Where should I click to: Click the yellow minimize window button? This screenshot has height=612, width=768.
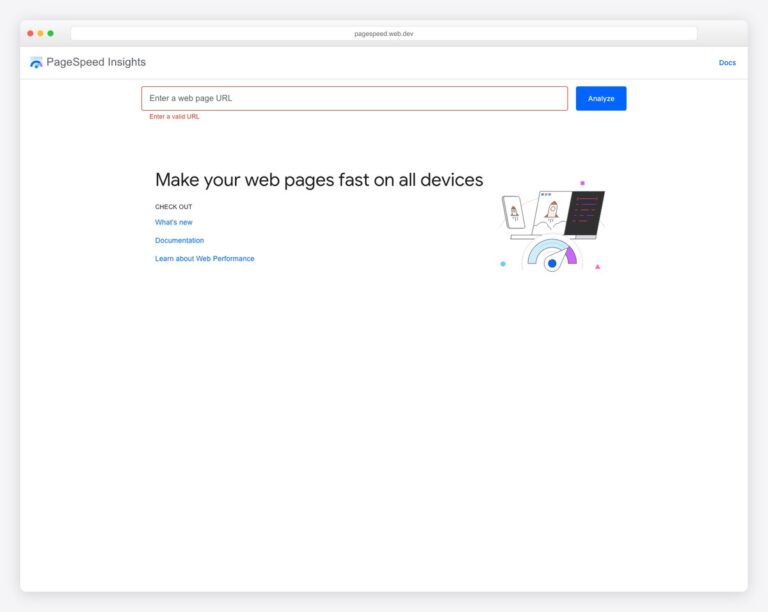[41, 33]
